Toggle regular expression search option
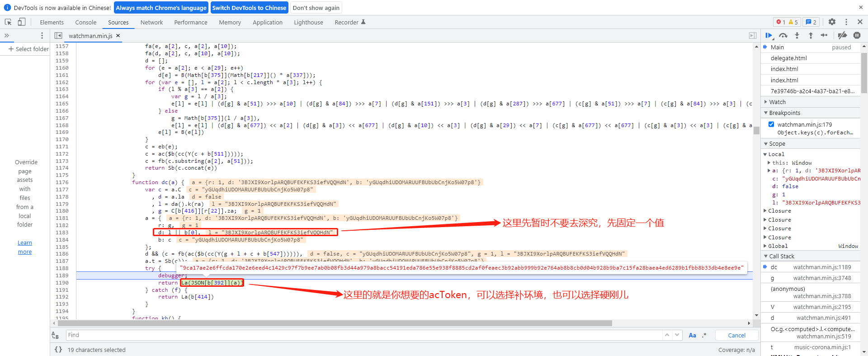 pos(704,335)
